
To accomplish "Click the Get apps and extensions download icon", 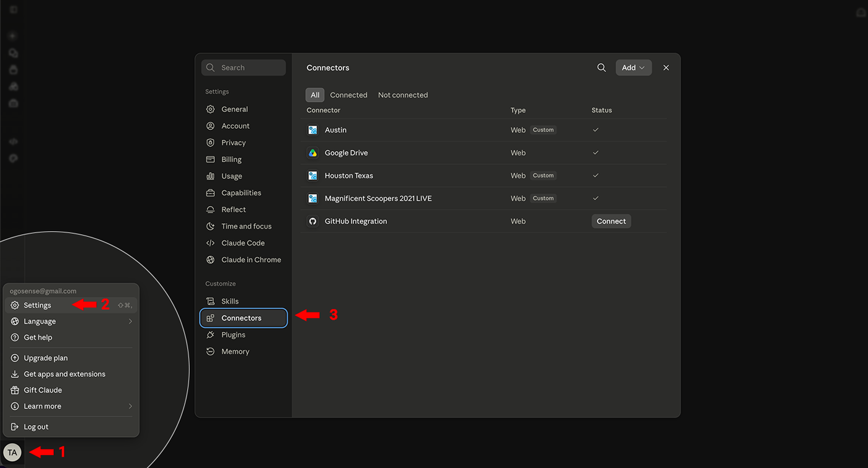I will point(15,374).
